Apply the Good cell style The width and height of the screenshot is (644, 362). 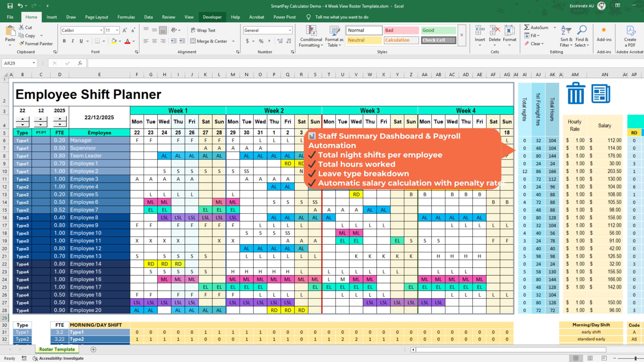coord(438,30)
